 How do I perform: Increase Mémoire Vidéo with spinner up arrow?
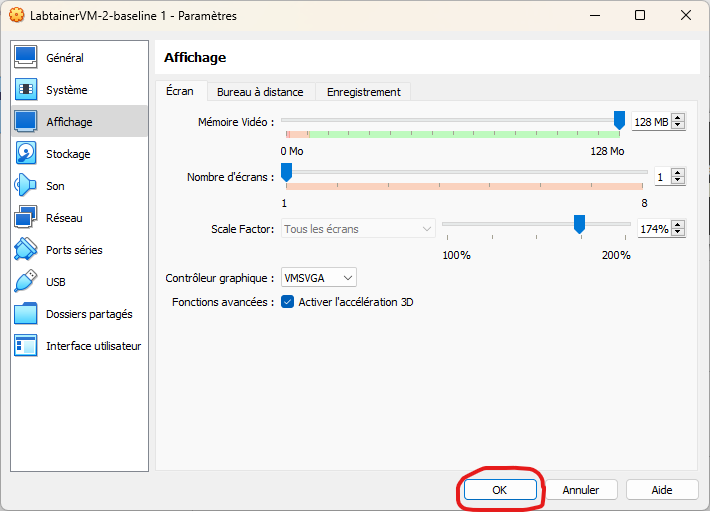(678, 117)
